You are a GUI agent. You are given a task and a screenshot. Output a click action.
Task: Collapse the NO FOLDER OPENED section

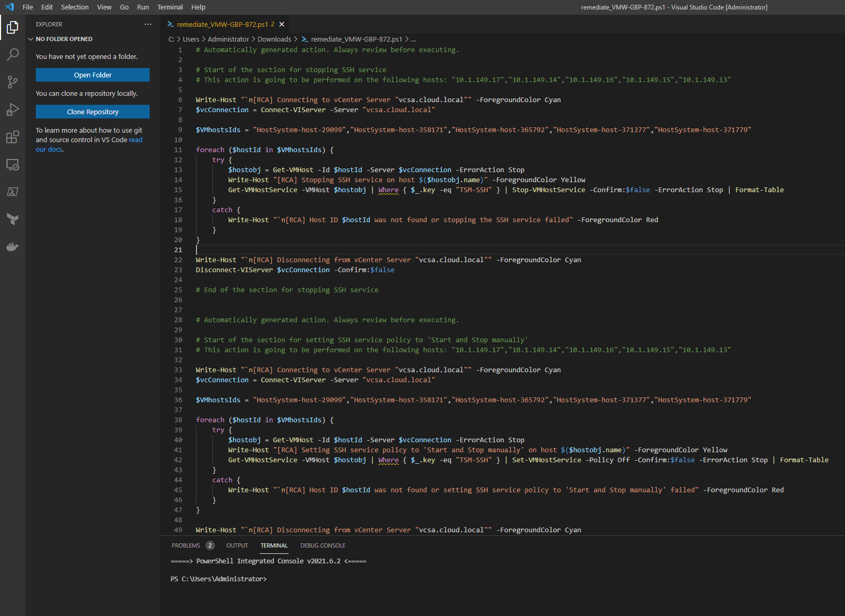pyautogui.click(x=31, y=39)
